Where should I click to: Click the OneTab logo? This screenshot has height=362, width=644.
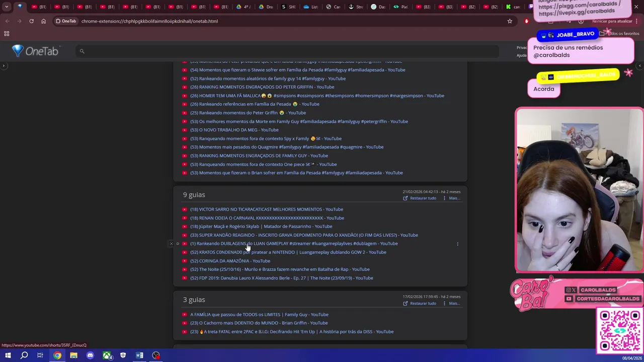pyautogui.click(x=35, y=51)
